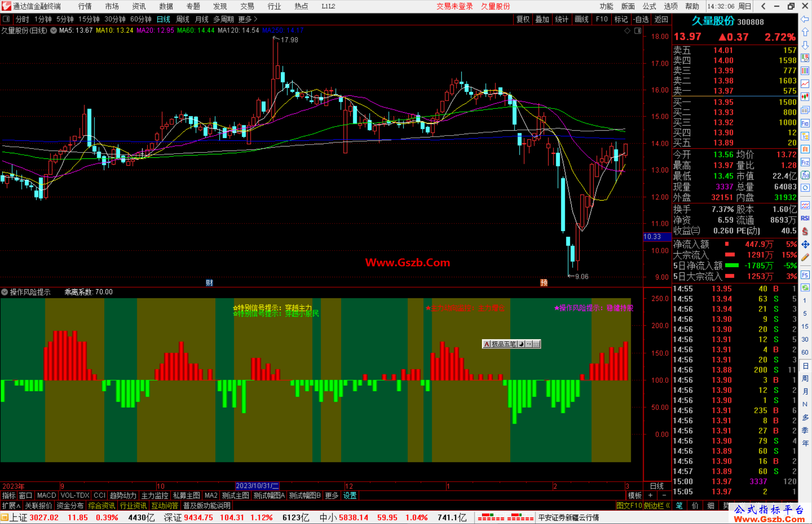Switch to the 分时 tab
812x524 pixels.
22,19
